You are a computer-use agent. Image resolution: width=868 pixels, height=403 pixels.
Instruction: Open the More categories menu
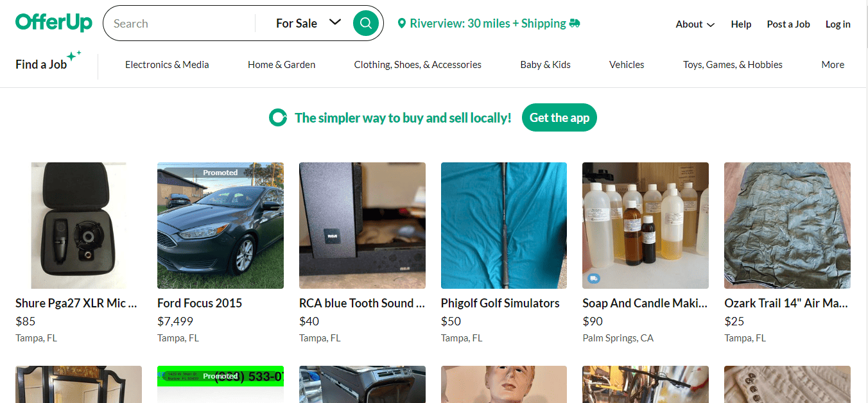pyautogui.click(x=833, y=64)
